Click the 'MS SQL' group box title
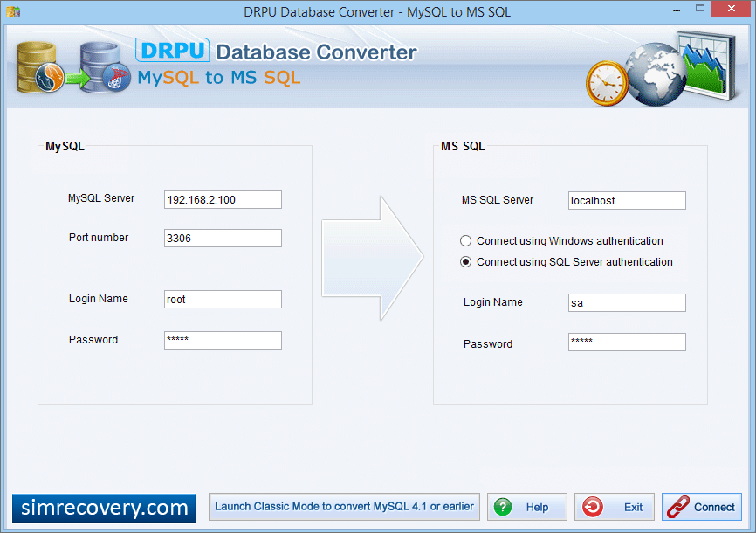 (x=463, y=146)
